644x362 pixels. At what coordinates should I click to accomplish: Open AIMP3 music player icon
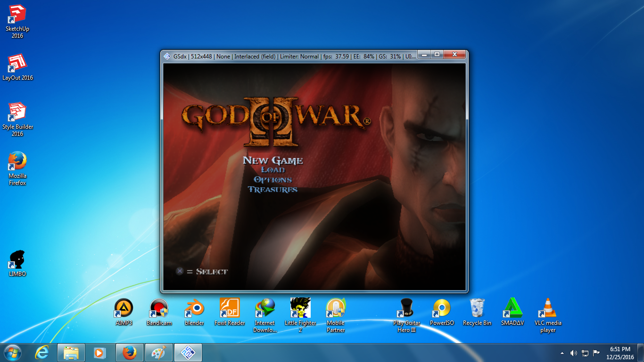124,312
